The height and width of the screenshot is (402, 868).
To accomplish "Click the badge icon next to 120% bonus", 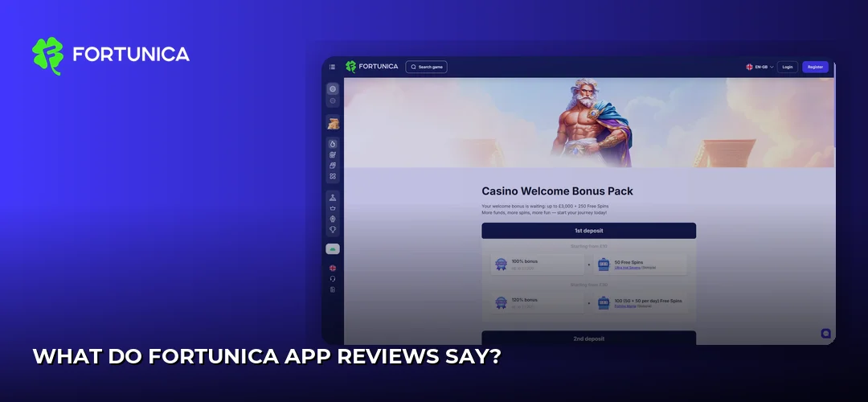I will click(x=501, y=303).
